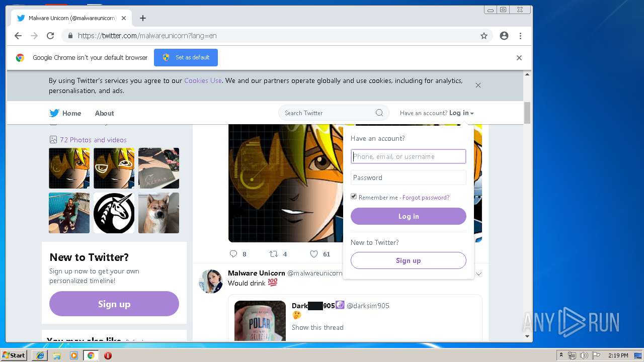Dismiss the default browser infobar

pos(519,58)
